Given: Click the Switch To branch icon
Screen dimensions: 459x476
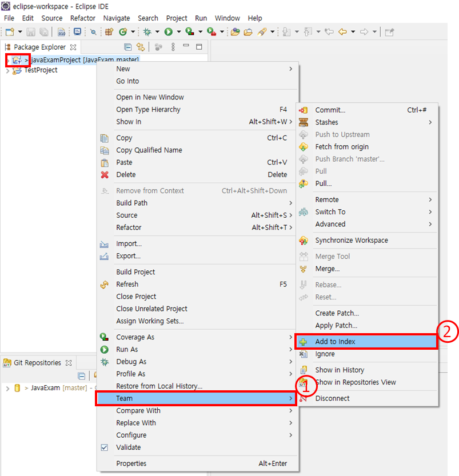Looking at the screenshot, I should click(x=304, y=212).
